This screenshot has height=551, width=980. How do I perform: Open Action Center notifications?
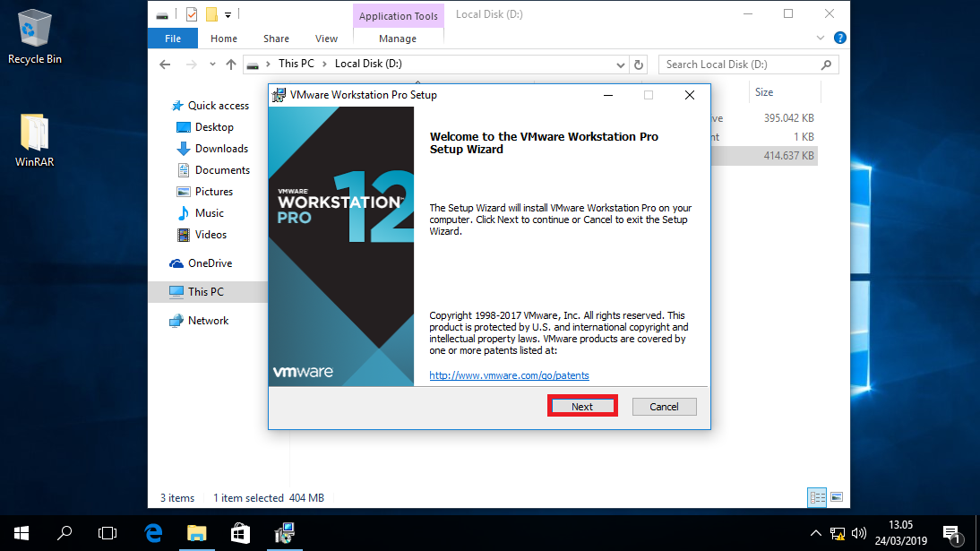(952, 535)
